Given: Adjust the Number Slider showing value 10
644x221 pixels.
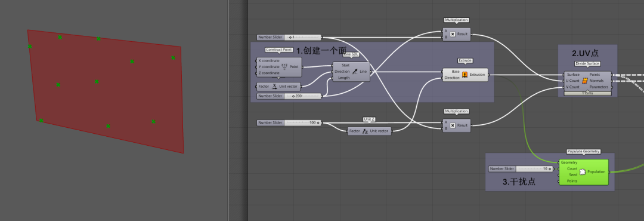Looking at the screenshot, I should tap(521, 168).
